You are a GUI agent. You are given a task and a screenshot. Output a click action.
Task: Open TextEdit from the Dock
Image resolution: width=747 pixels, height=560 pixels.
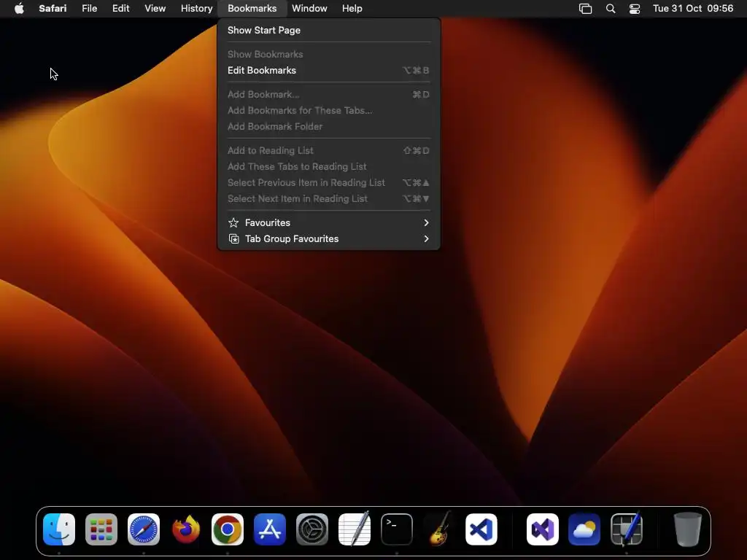355,529
